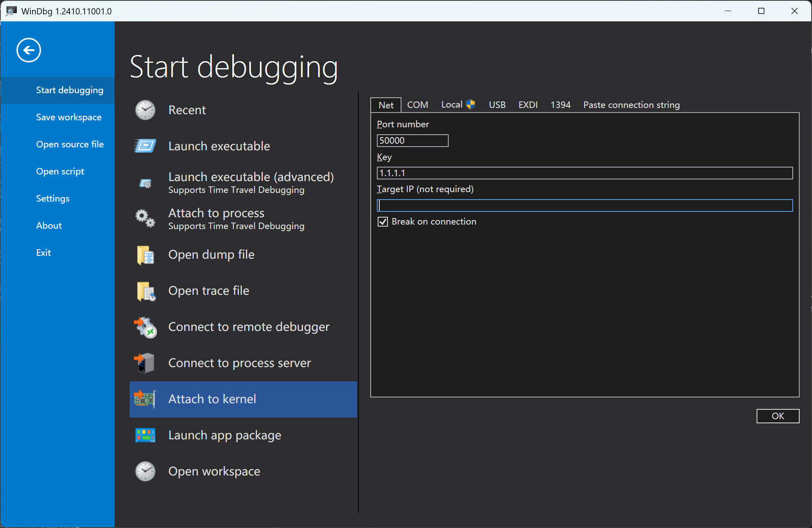The image size is (812, 528).
Task: Switch to the 1394 tab
Action: 560,105
